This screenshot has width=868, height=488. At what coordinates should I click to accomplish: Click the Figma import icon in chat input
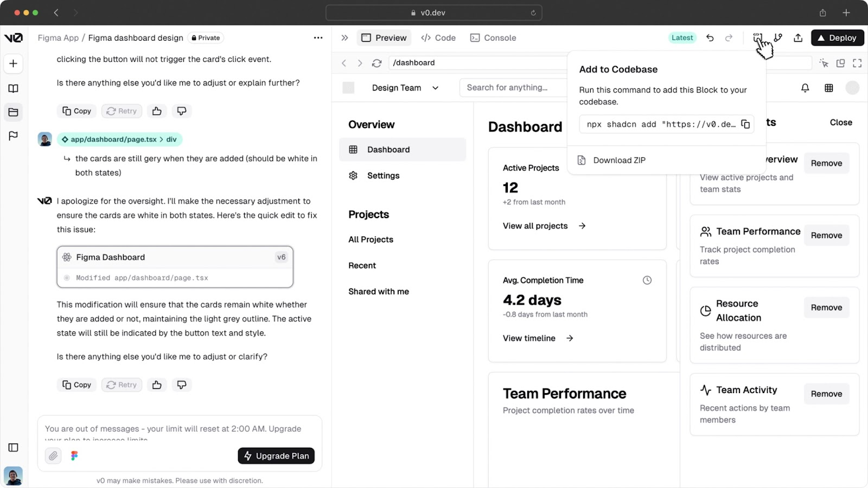click(x=74, y=455)
